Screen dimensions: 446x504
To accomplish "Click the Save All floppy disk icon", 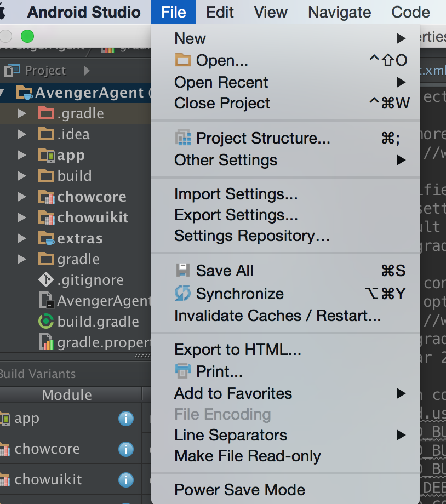I will pyautogui.click(x=182, y=270).
